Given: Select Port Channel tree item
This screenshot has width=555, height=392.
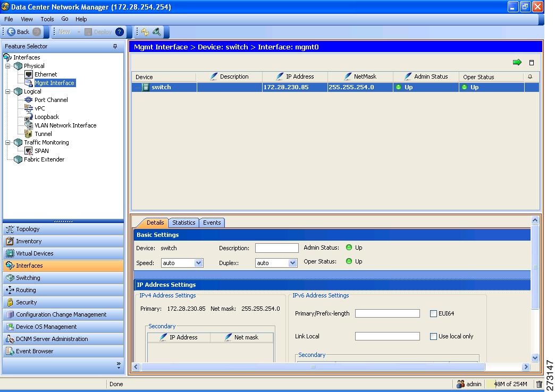Looking at the screenshot, I should coord(52,100).
